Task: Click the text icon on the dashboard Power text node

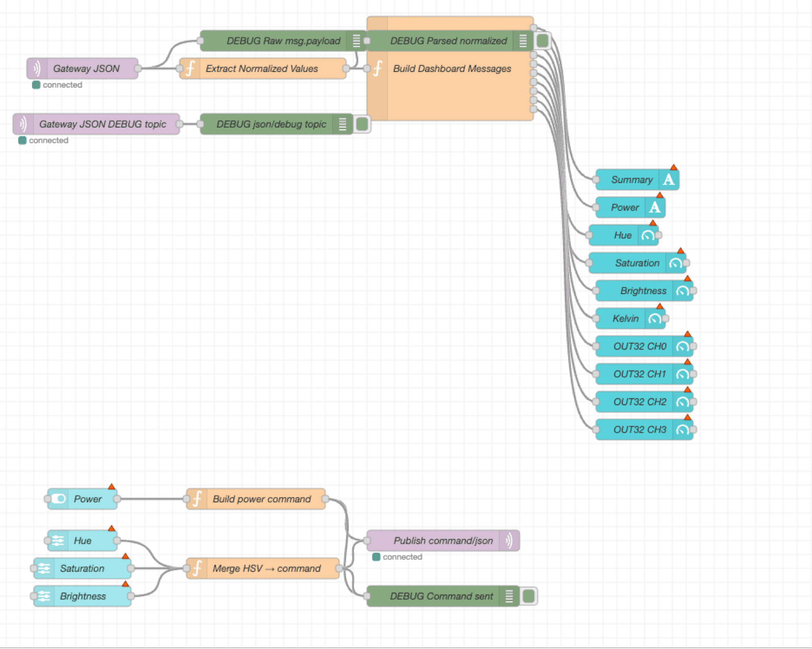Action: pos(655,207)
